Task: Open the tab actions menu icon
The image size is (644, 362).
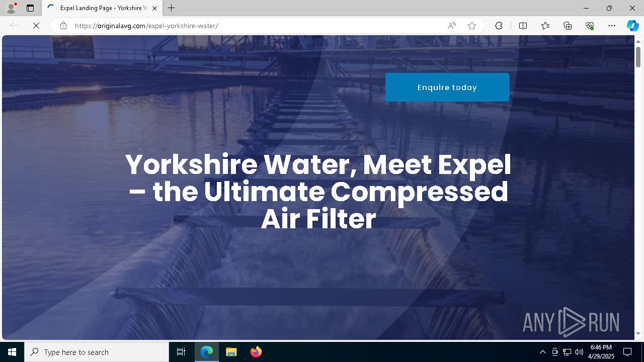Action: click(x=30, y=8)
